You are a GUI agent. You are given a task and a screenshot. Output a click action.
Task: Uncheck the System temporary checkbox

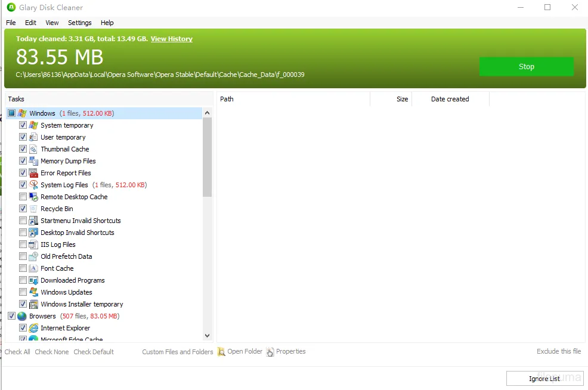23,125
